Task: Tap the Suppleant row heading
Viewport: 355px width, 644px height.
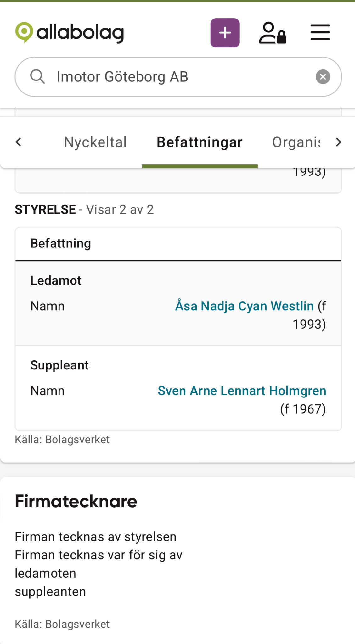Action: point(59,365)
